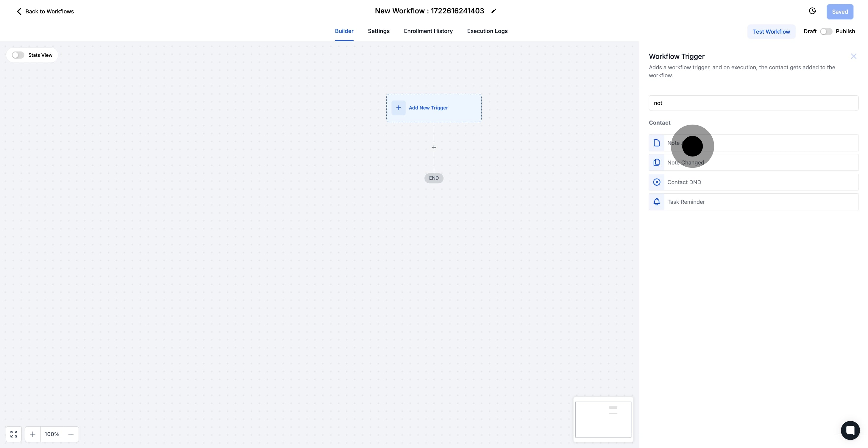
Task: Open the Settings tab
Action: point(378,31)
